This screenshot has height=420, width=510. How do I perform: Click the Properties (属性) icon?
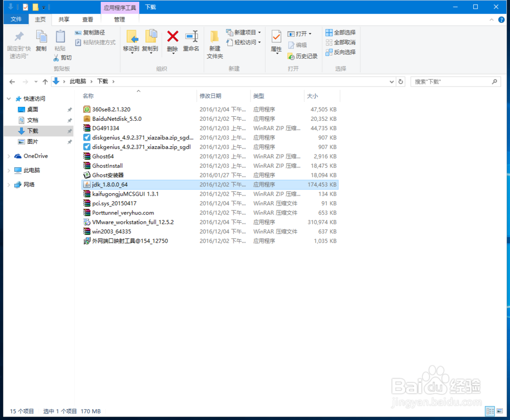pyautogui.click(x=276, y=37)
